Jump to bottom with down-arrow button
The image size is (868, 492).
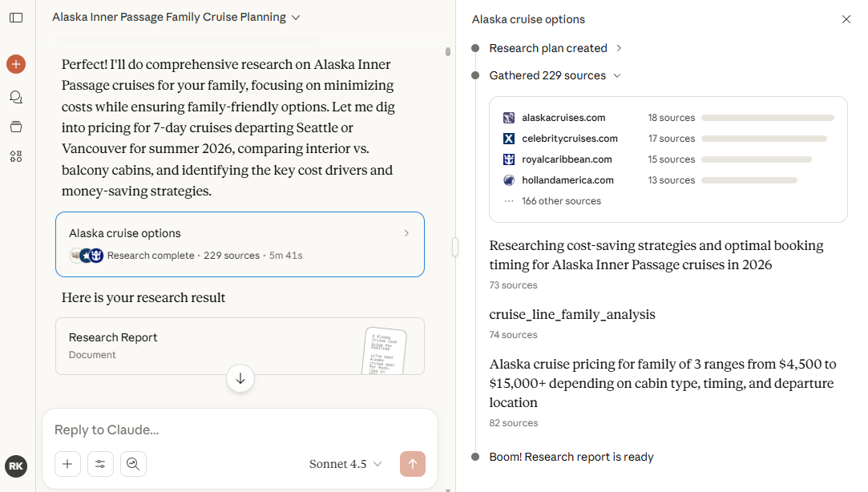(240, 378)
